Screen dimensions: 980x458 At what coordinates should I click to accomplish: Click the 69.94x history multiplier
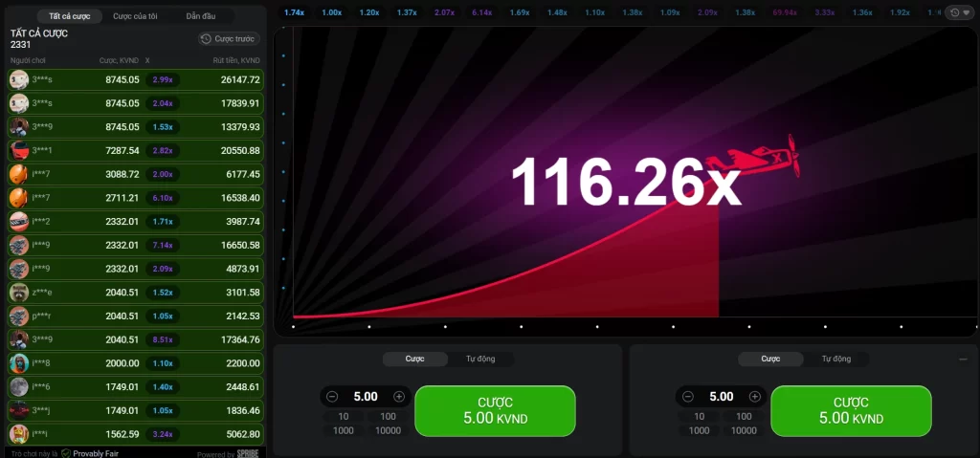(x=785, y=12)
